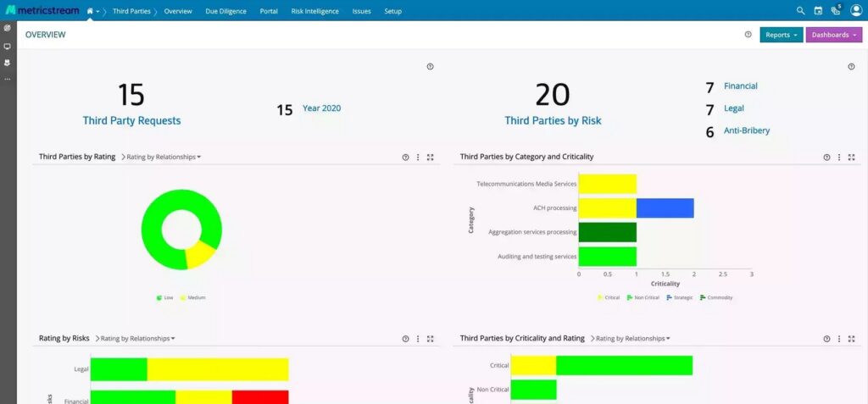The width and height of the screenshot is (868, 404).
Task: Open help icon for Third Parties by Rating chart
Action: 405,158
